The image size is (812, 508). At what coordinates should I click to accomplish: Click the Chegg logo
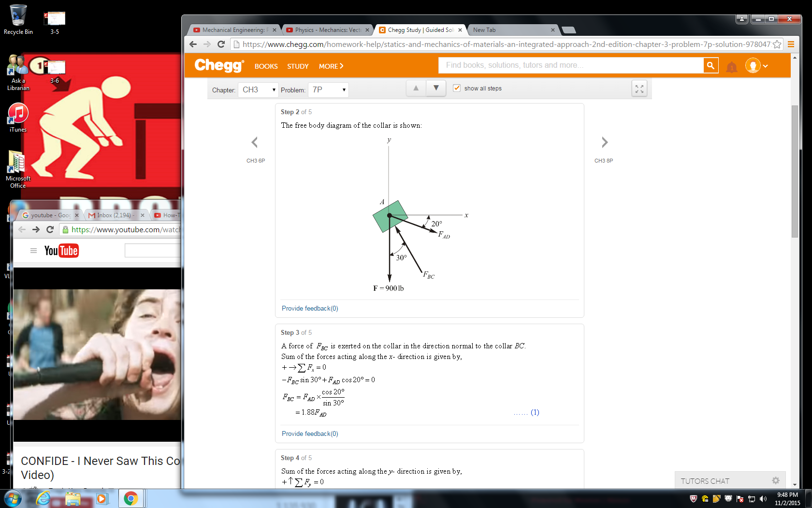click(218, 65)
